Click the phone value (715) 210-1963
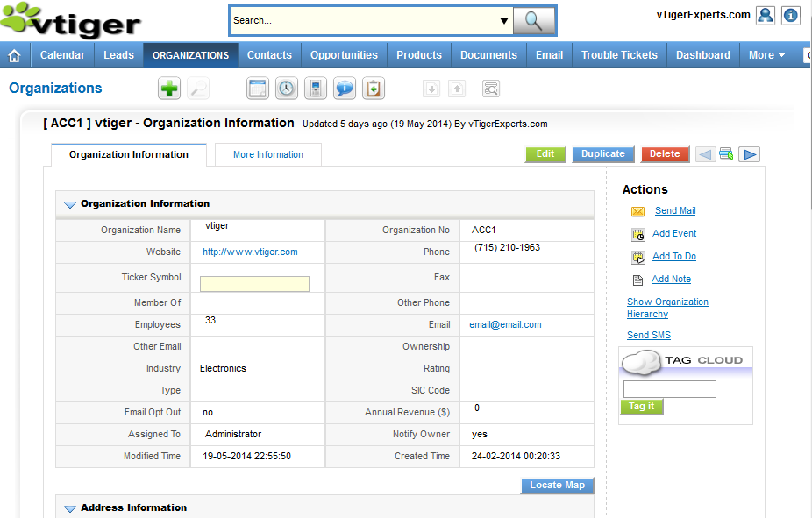 (508, 248)
